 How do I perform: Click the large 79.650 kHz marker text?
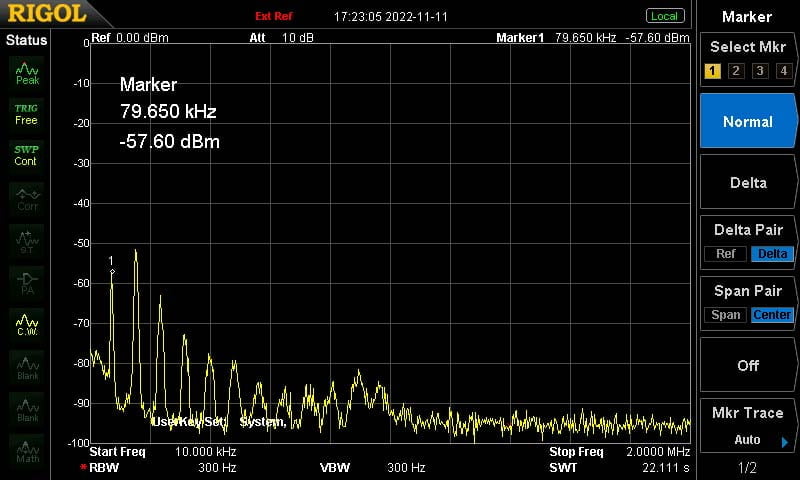tap(168, 111)
